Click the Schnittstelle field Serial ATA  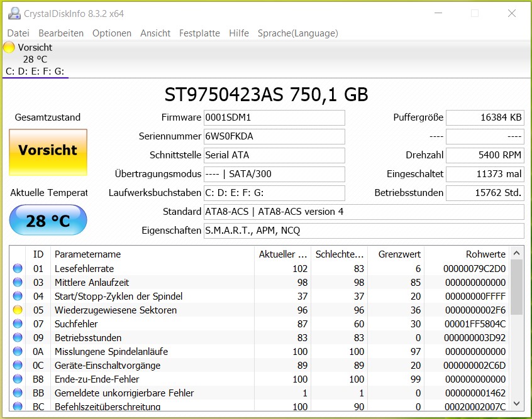coord(274,155)
